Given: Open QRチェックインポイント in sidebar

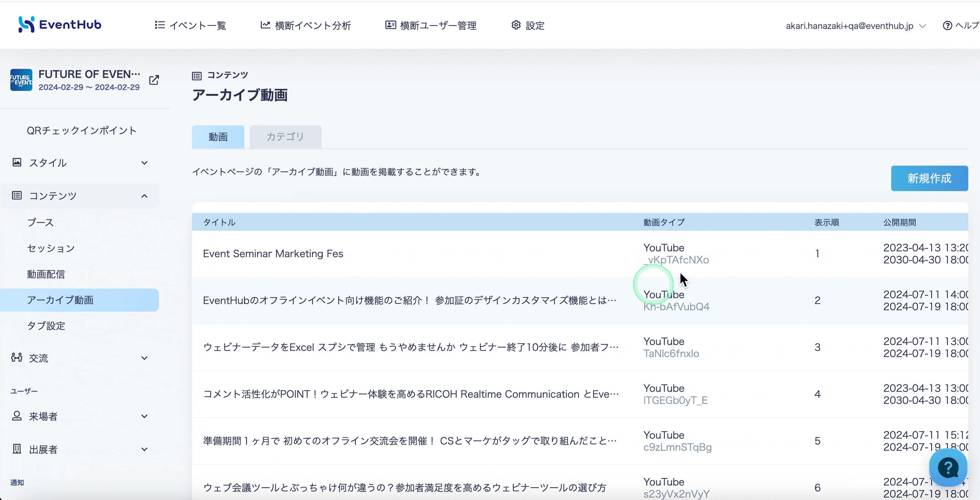Looking at the screenshot, I should pyautogui.click(x=82, y=131).
